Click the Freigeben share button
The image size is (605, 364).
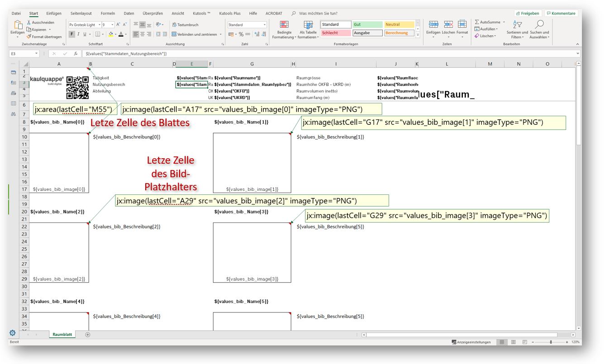(x=527, y=14)
